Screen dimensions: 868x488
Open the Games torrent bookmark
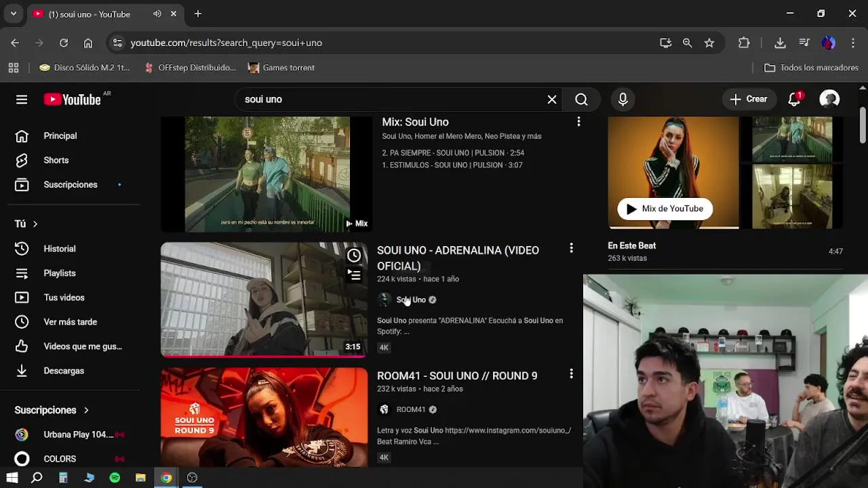click(281, 68)
